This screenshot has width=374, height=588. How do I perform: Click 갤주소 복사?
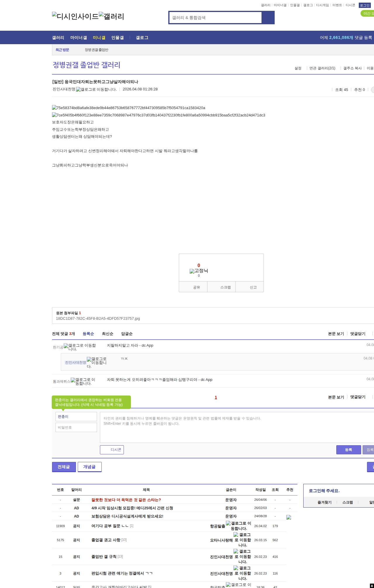point(352,68)
